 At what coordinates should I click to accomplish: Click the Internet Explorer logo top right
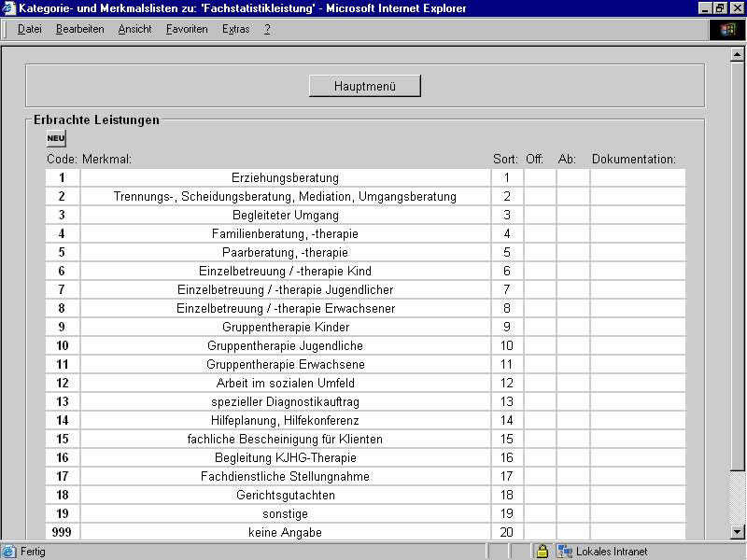[x=728, y=29]
